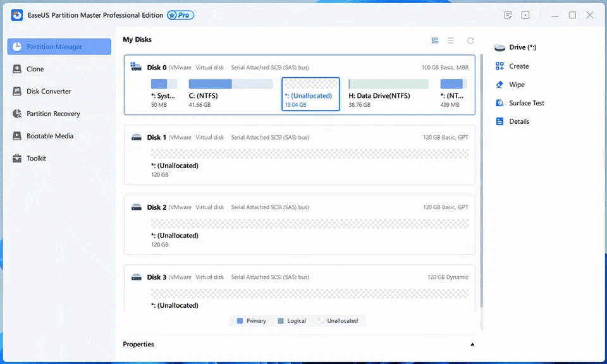
Task: Click the Pro upgrade badge
Action: click(x=180, y=15)
